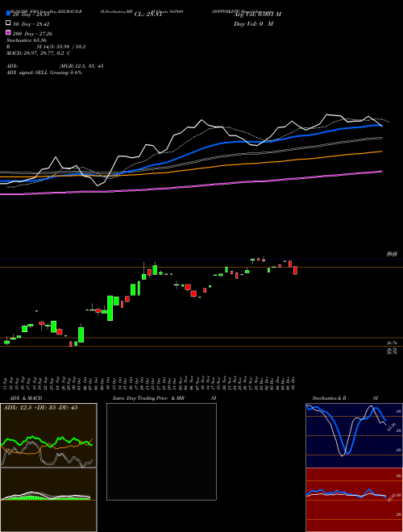Click the '(MGR) 12.5, 35, 45' ADX values
The image size is (403, 532).
coord(81,66)
